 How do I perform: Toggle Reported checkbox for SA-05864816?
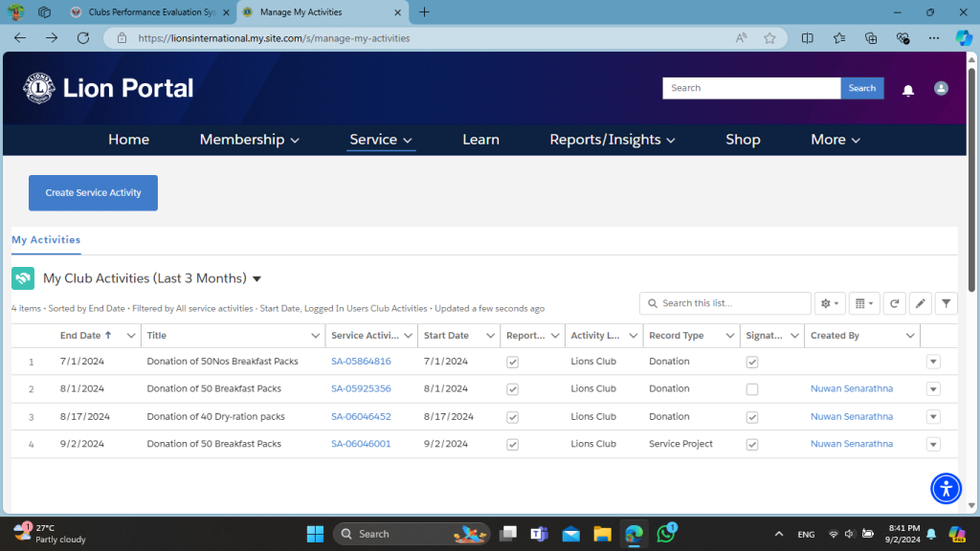[513, 362]
